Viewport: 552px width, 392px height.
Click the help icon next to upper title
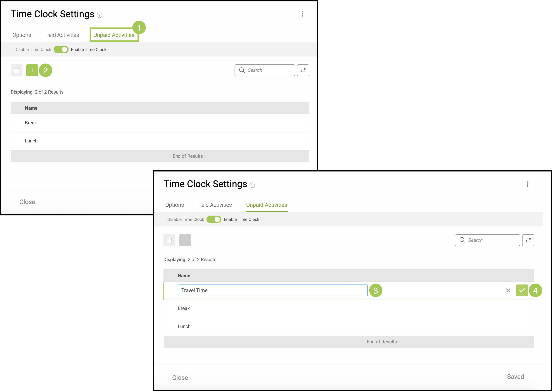[x=99, y=15]
